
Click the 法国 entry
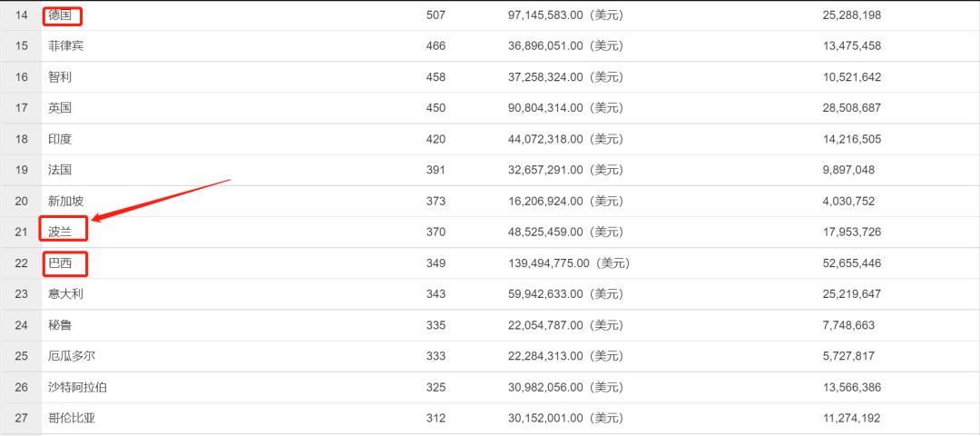[60, 170]
